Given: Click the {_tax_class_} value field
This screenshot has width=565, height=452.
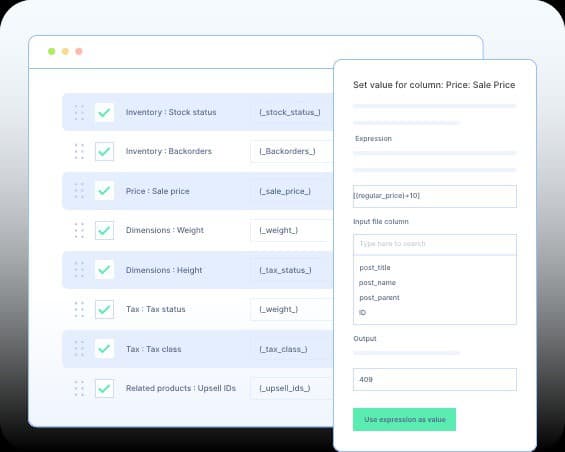Looking at the screenshot, I should pos(292,349).
